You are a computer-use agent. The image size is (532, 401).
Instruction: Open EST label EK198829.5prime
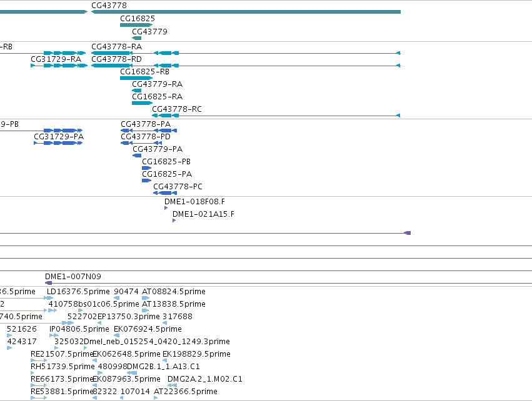tap(196, 354)
